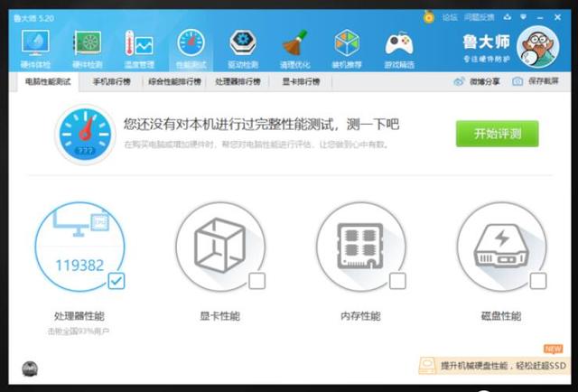Open 清理优化 cleanup broom icon
Viewport: 578px width, 392px height.
click(x=294, y=45)
